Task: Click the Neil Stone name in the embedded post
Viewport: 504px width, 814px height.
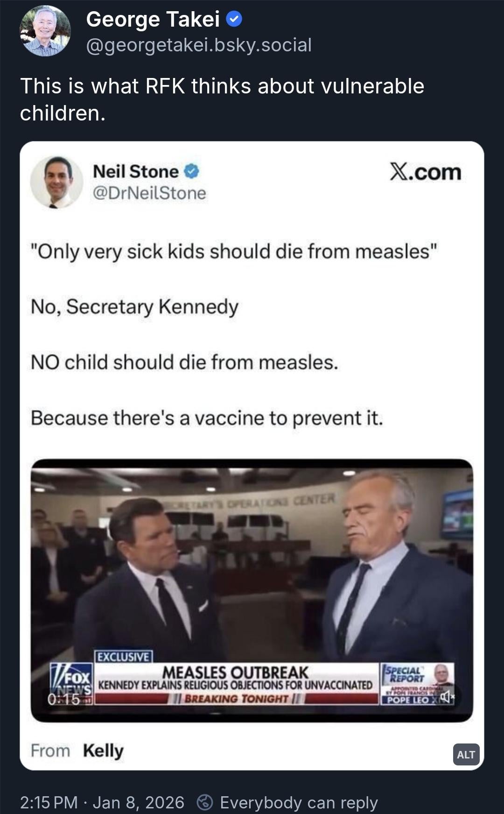Action: click(135, 171)
